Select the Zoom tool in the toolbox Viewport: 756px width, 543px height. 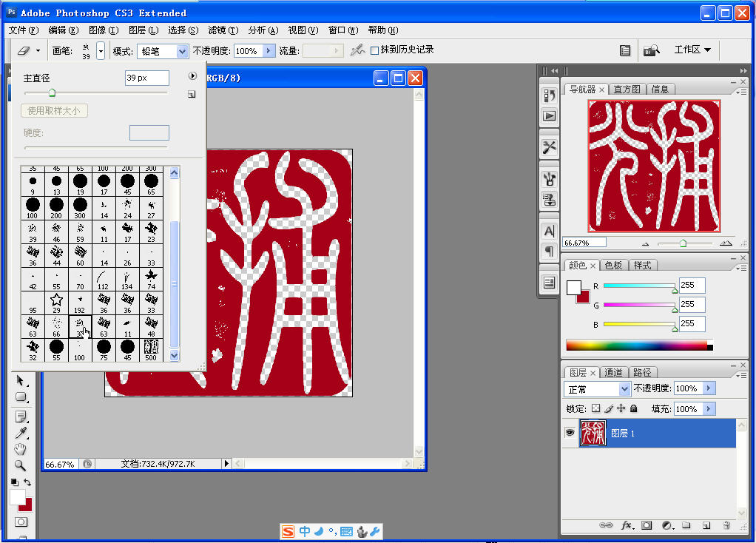(20, 465)
